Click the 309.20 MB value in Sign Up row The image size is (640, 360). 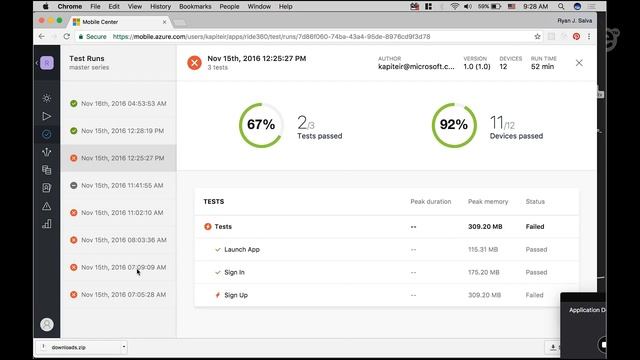tap(484, 295)
